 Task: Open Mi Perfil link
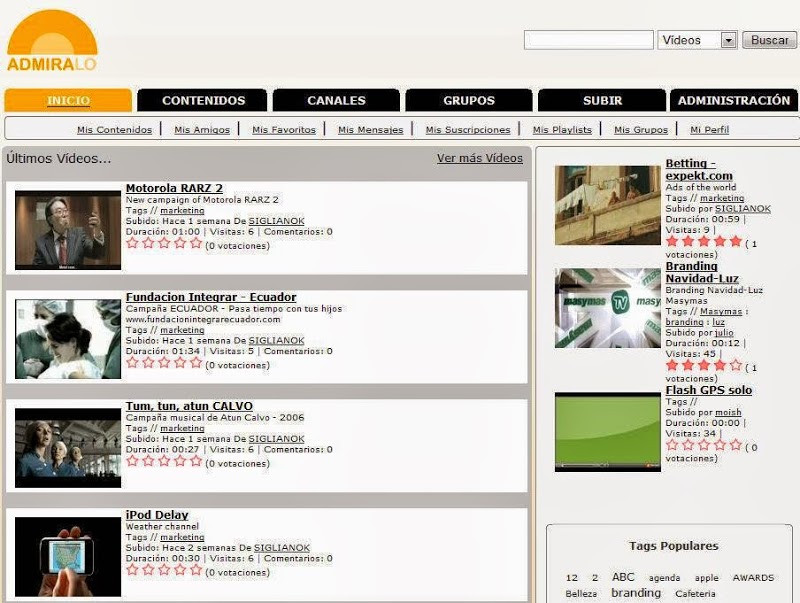click(710, 130)
